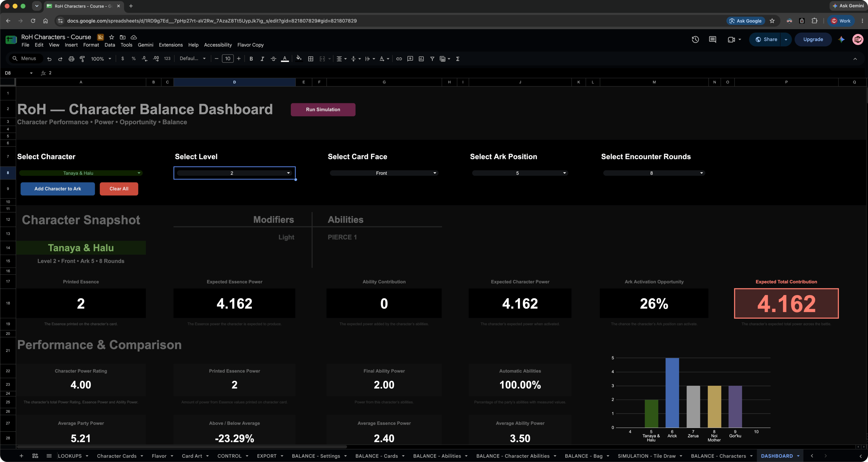Open the fill color picker
Image resolution: width=868 pixels, height=462 pixels.
click(299, 59)
